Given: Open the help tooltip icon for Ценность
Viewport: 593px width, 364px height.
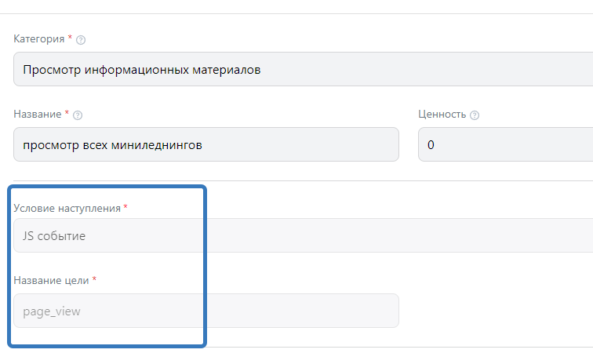Looking at the screenshot, I should pyautogui.click(x=475, y=115).
